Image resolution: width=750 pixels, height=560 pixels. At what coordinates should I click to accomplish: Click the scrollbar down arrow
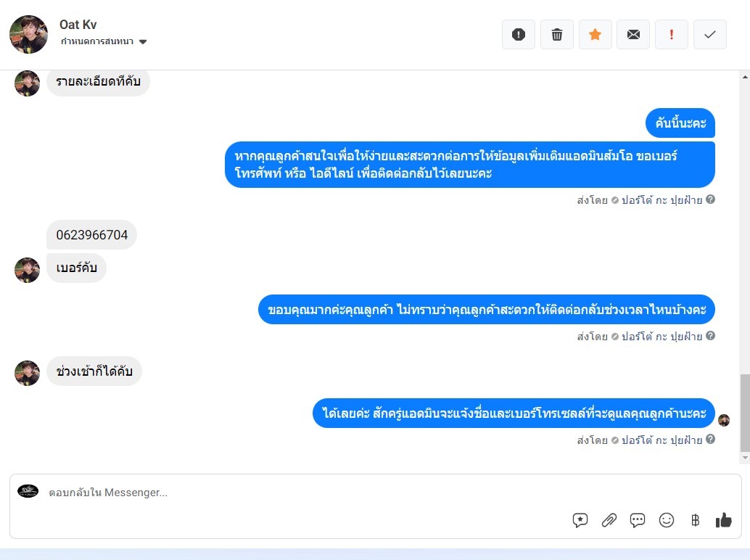[745, 458]
